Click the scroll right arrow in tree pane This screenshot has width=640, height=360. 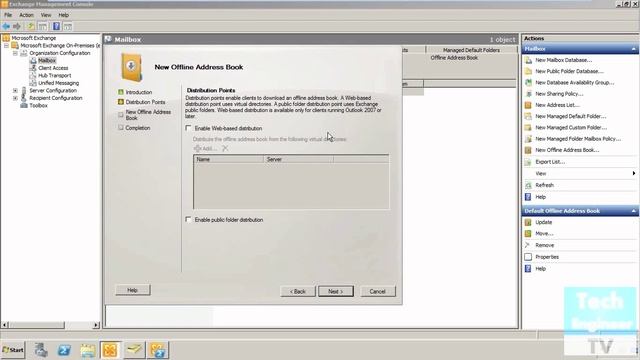click(x=96, y=325)
